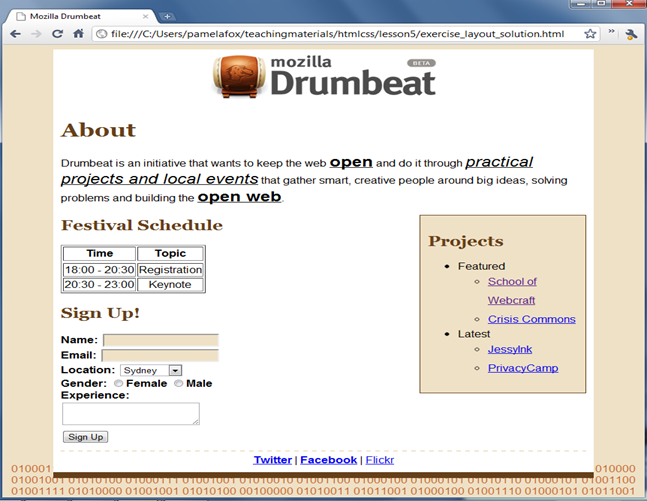Click the 20:30 - 23:00 table cell
Image resolution: width=647 pixels, height=501 pixels.
99,285
